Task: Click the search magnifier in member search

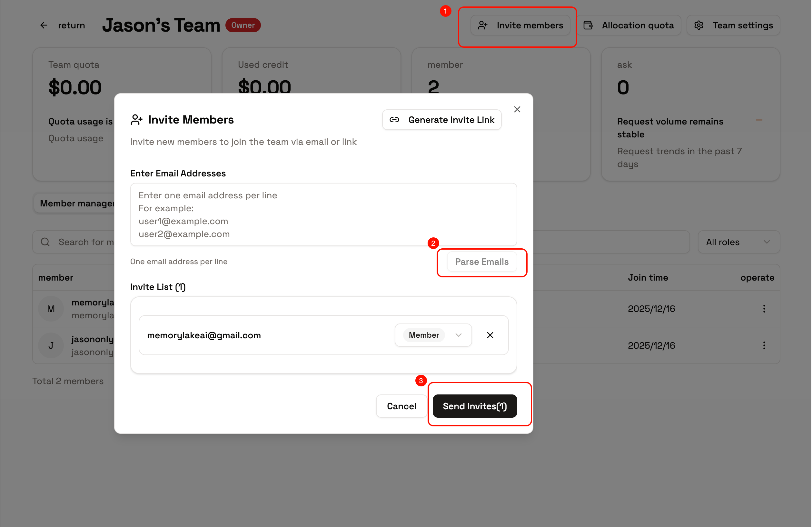Action: 45,242
